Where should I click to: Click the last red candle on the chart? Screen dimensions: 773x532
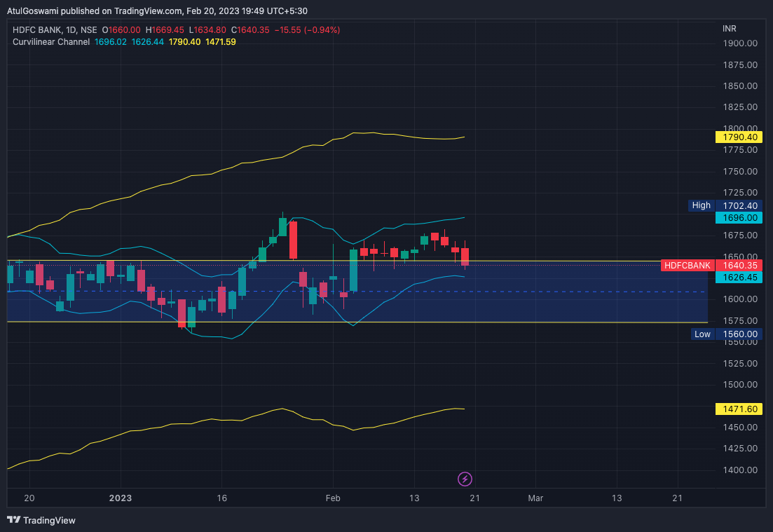pos(465,255)
